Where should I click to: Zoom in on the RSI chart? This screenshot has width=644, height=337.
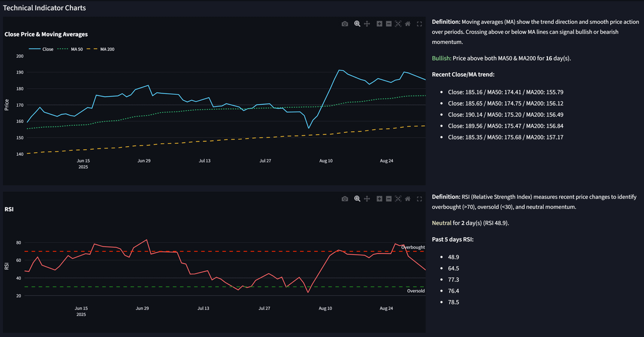point(379,199)
